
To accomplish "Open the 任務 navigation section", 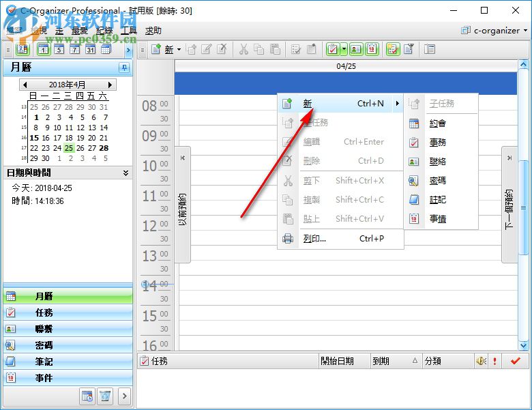I will point(68,312).
